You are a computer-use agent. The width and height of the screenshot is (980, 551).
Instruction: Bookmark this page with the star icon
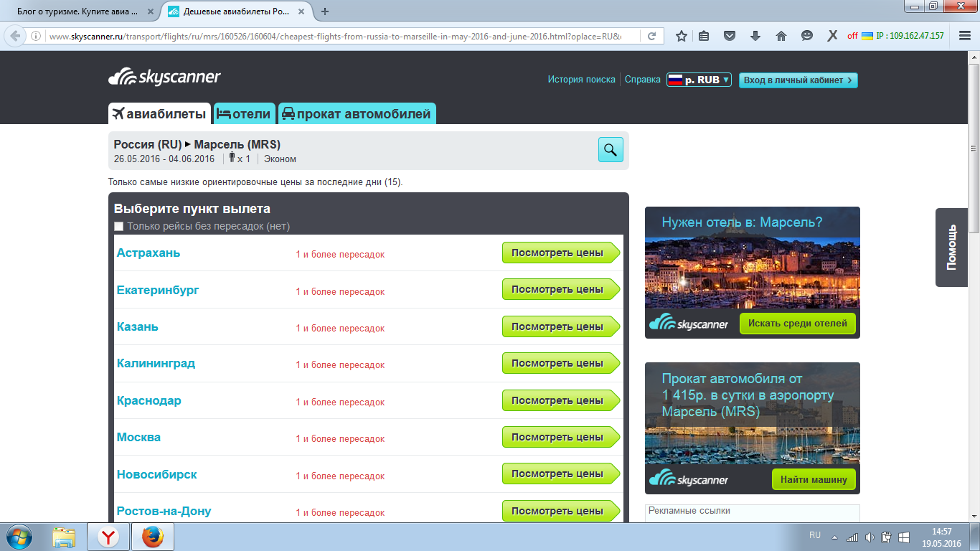pos(682,36)
